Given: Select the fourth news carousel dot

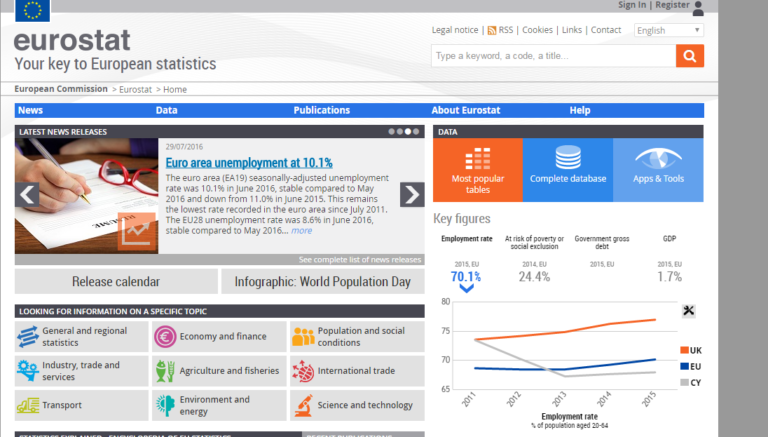Looking at the screenshot, I should coord(416,132).
